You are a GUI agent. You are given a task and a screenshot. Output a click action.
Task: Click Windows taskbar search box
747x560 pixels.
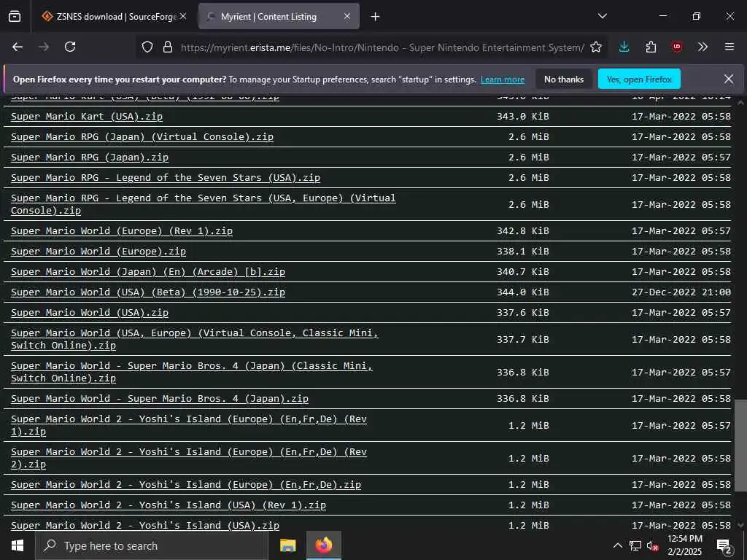pos(152,545)
